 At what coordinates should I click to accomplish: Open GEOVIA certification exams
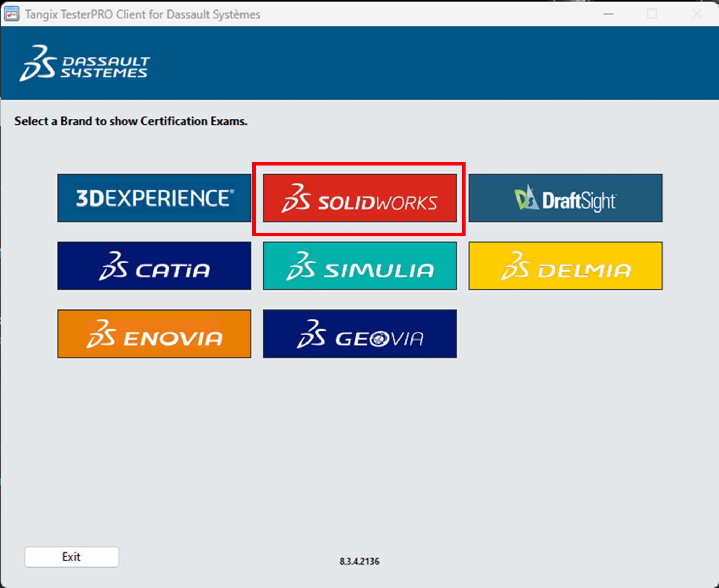[x=359, y=334]
